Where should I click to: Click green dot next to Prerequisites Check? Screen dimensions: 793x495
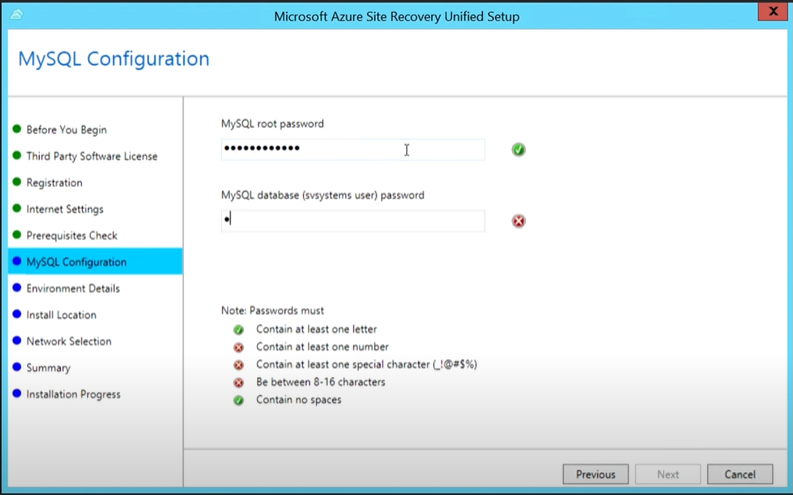coord(17,235)
